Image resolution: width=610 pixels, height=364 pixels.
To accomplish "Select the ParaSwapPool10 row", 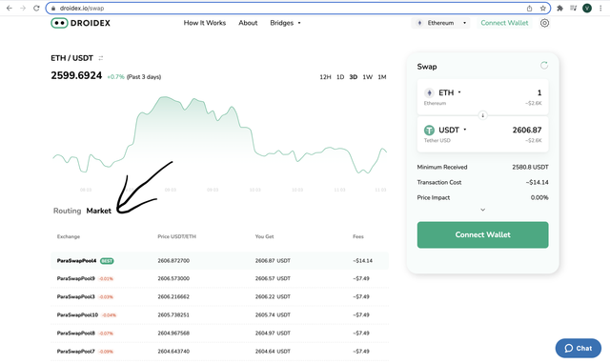I will pos(220,315).
